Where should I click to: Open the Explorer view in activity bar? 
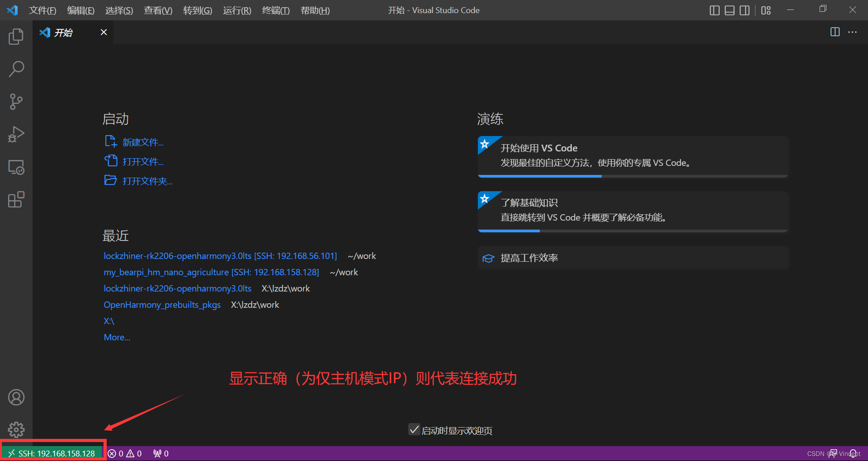click(x=16, y=37)
